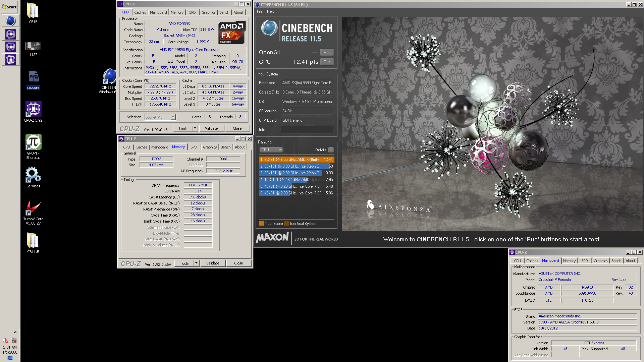This screenshot has width=644, height=362.
Task: Switch to CPU tab in Mainboard CPU-Z window
Action: [518, 261]
